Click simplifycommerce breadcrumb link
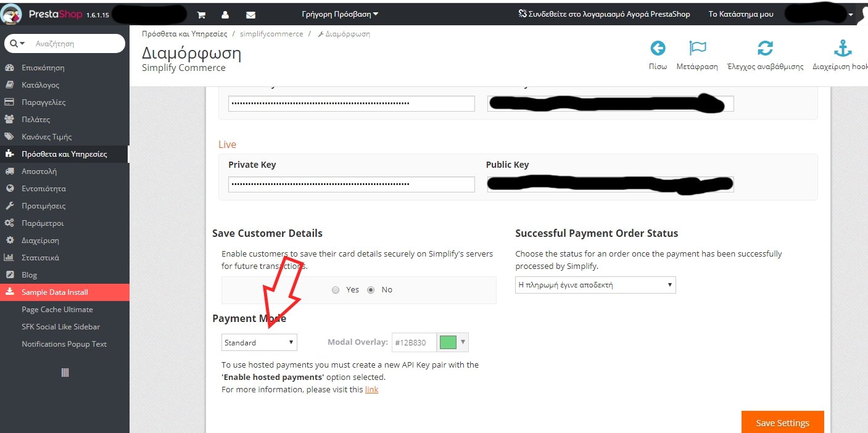This screenshot has height=433, width=868. [271, 34]
